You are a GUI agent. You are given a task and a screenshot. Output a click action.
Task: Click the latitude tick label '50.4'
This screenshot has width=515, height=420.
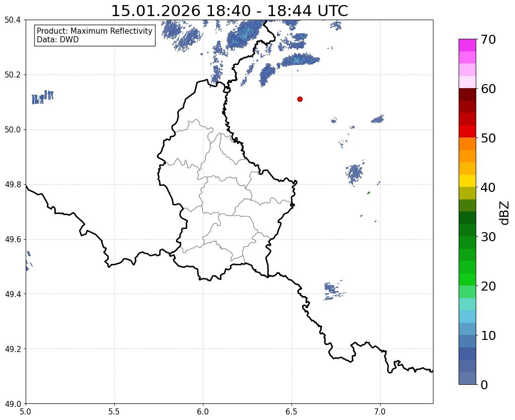tap(13, 20)
